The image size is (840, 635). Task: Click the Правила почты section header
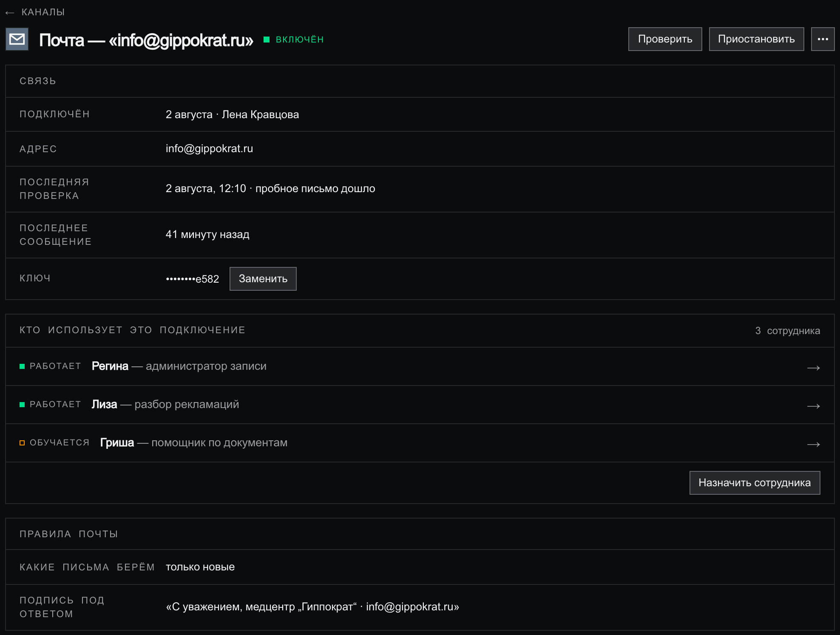tap(69, 534)
